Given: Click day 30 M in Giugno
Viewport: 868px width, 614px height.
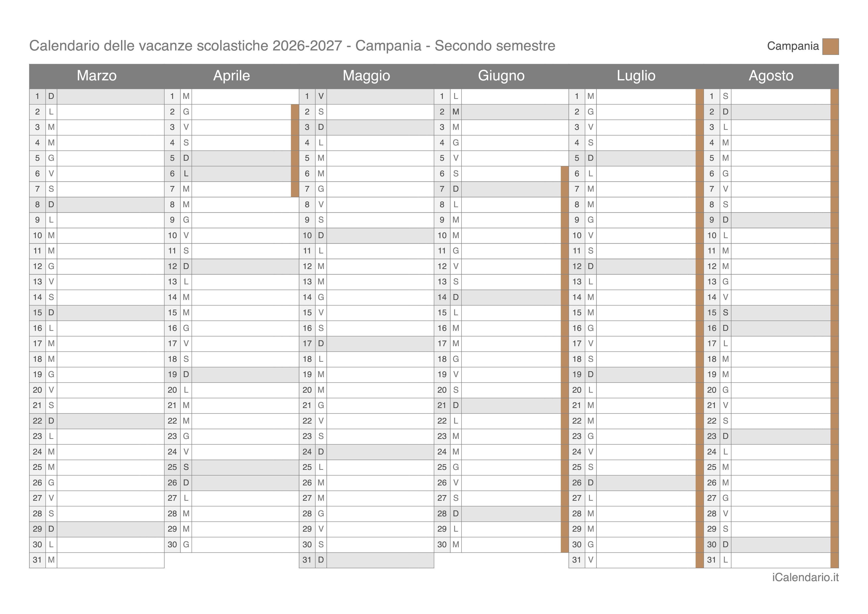Looking at the screenshot, I should 501,545.
